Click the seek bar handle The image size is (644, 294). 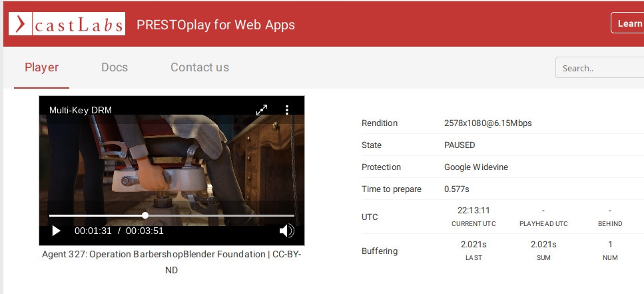point(145,215)
